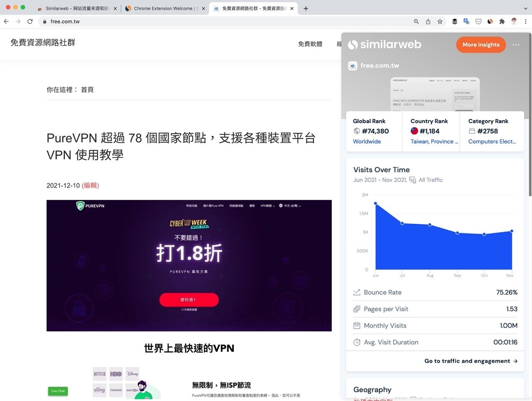Click the padlock icon in address bar
This screenshot has height=401, width=532.
click(x=44, y=22)
